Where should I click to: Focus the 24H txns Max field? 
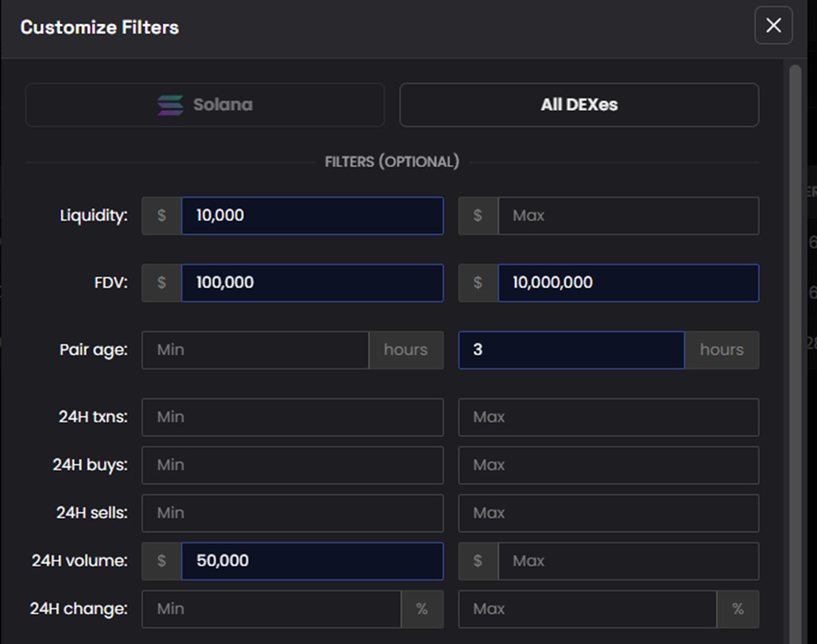[x=608, y=417]
